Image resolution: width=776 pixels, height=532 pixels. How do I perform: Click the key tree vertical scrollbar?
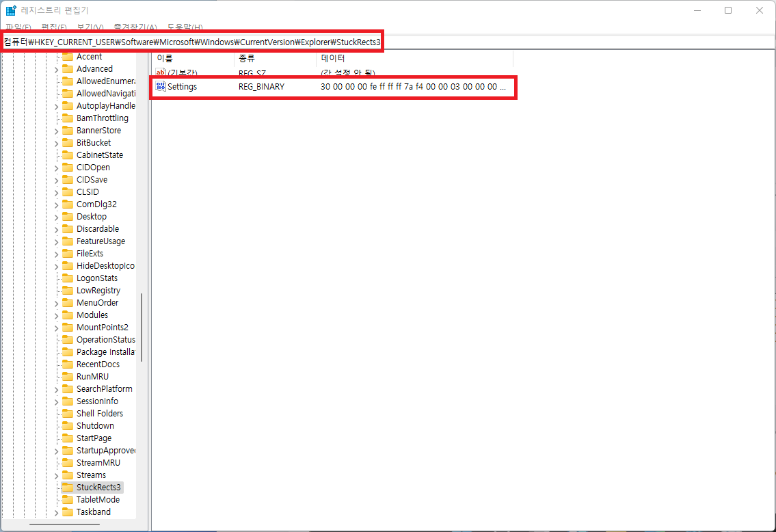pyautogui.click(x=142, y=327)
